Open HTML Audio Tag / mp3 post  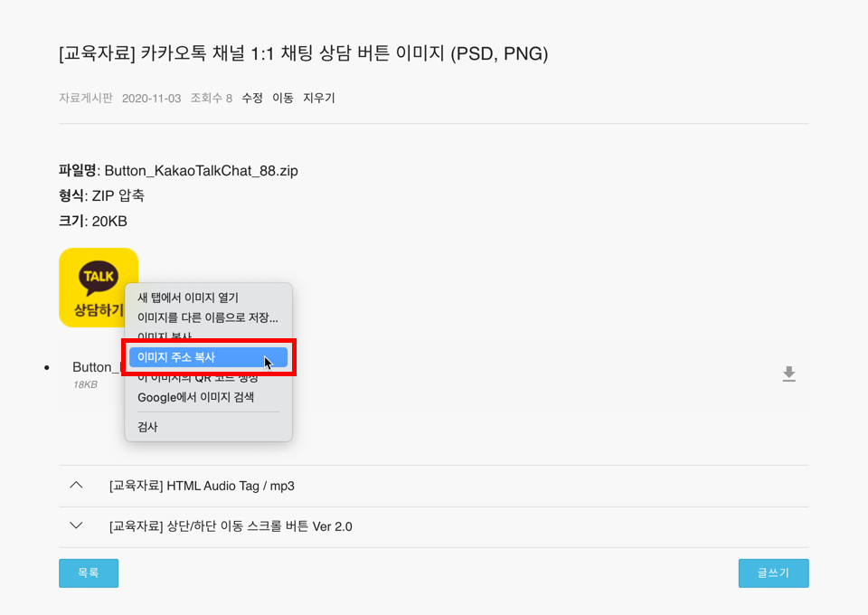pos(202,486)
